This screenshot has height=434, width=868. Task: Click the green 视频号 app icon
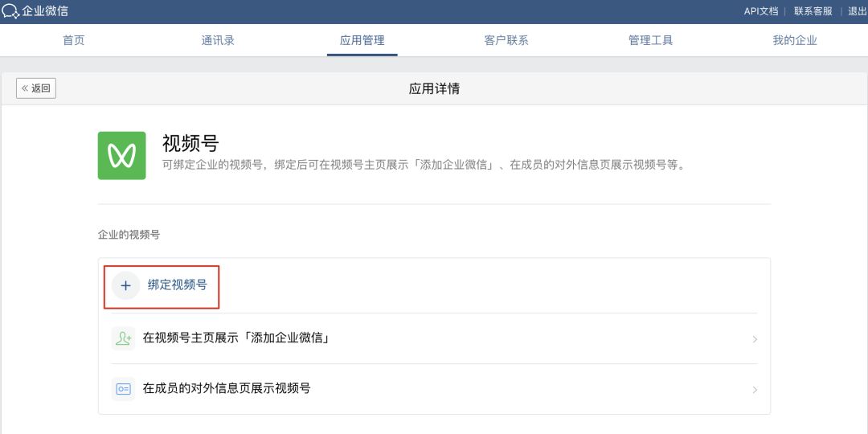pos(121,155)
